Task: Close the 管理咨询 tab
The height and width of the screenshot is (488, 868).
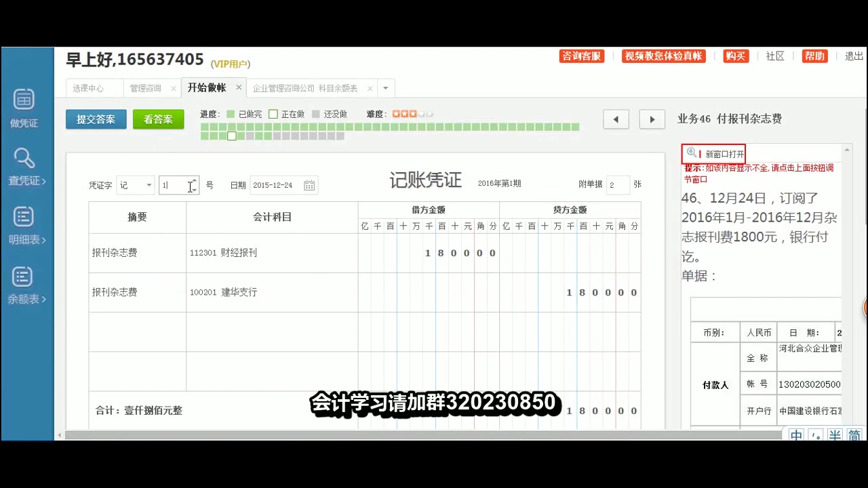Action: click(x=174, y=88)
